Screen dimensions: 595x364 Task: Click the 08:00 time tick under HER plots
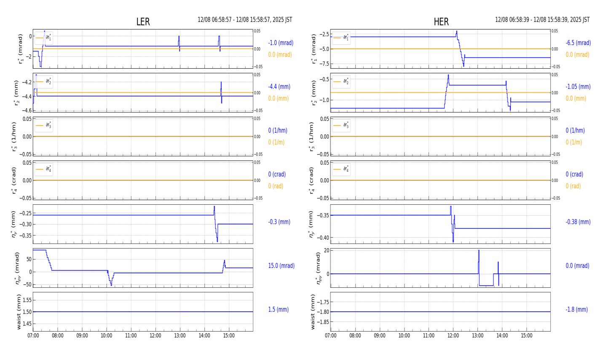pyautogui.click(x=355, y=336)
